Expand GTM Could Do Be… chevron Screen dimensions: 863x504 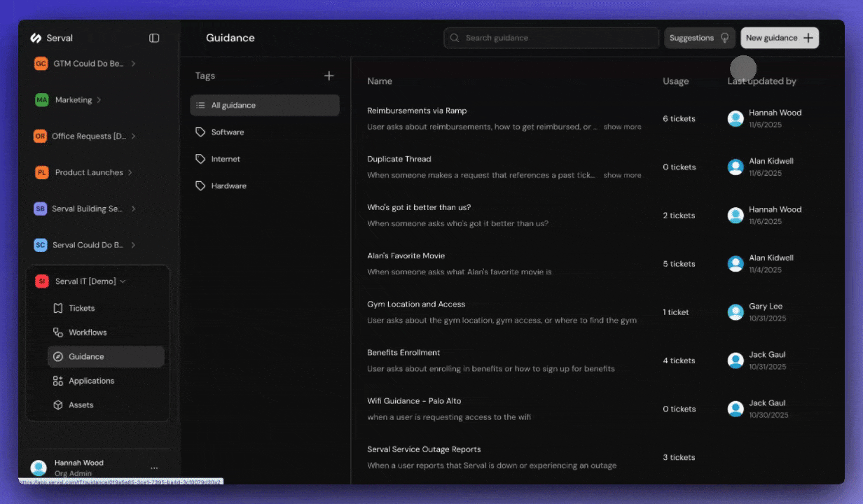coord(133,64)
